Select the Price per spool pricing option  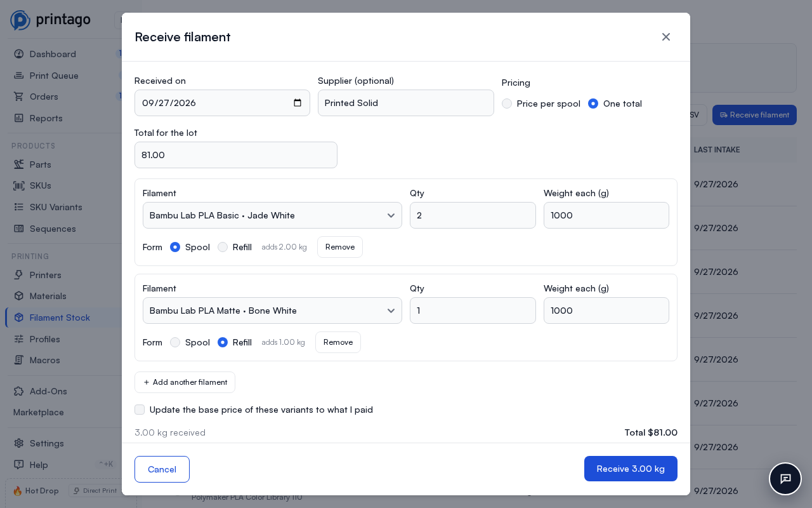tap(507, 104)
